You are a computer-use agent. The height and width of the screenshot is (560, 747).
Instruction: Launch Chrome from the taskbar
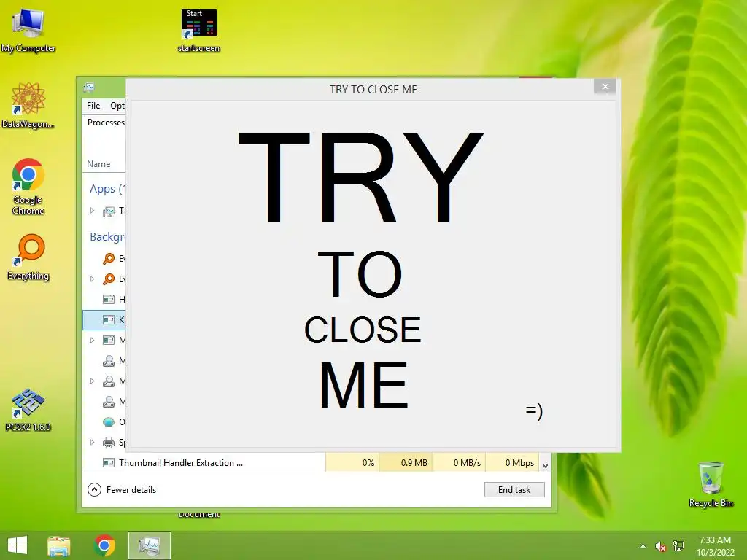(105, 545)
